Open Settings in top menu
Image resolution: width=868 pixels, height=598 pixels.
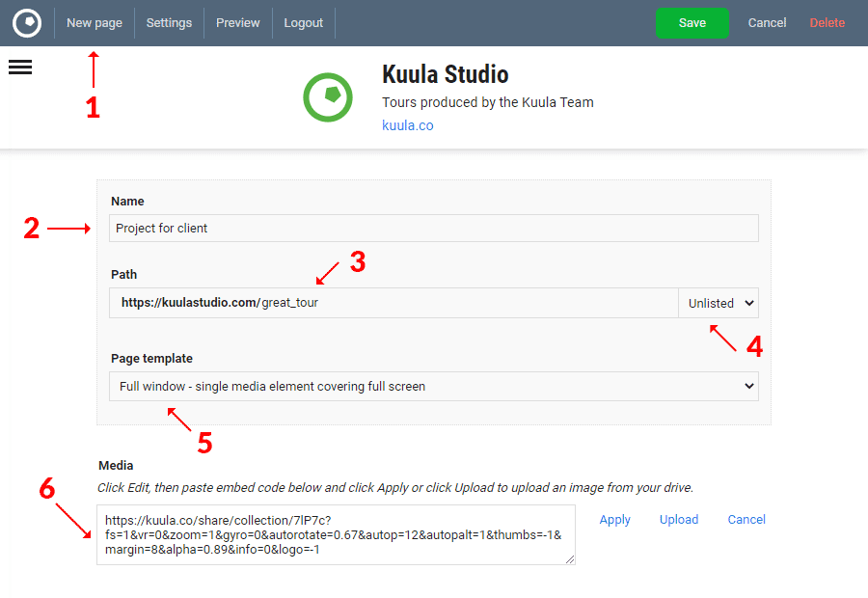point(169,23)
